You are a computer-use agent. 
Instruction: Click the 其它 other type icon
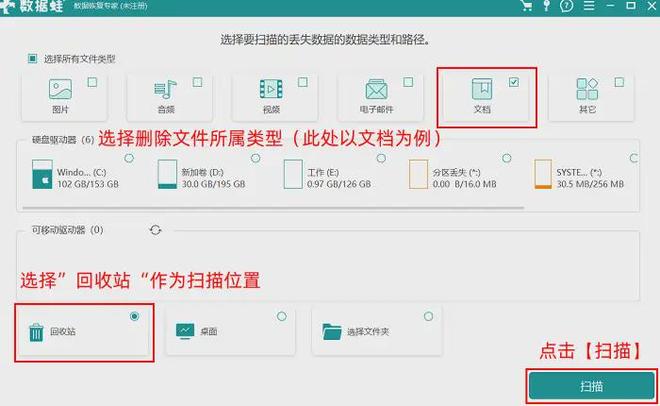pos(587,90)
